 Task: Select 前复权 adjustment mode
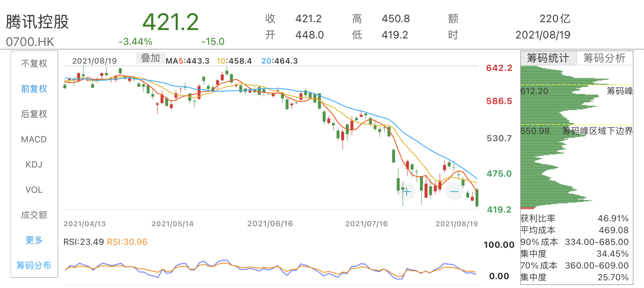[34, 89]
